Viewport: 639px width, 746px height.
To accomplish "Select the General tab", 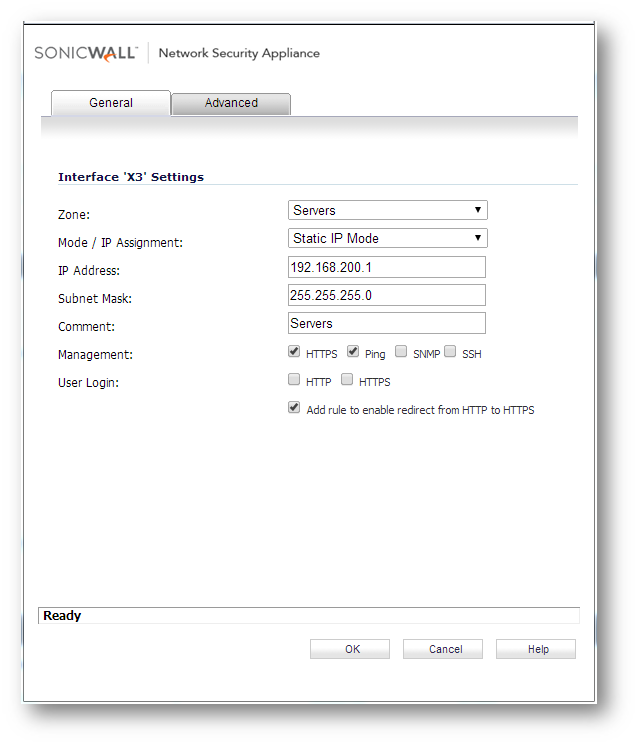I will [x=110, y=103].
